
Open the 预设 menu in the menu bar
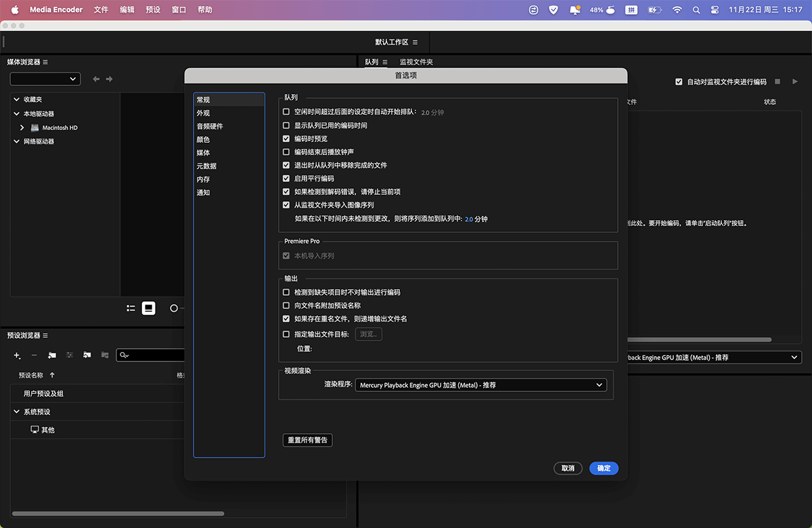click(x=153, y=10)
